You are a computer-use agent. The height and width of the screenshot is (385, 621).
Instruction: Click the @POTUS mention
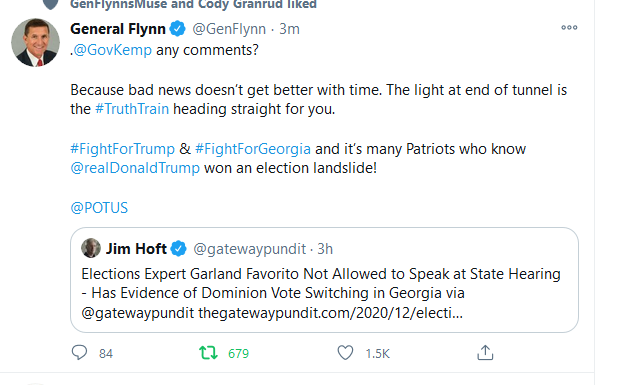pos(99,208)
